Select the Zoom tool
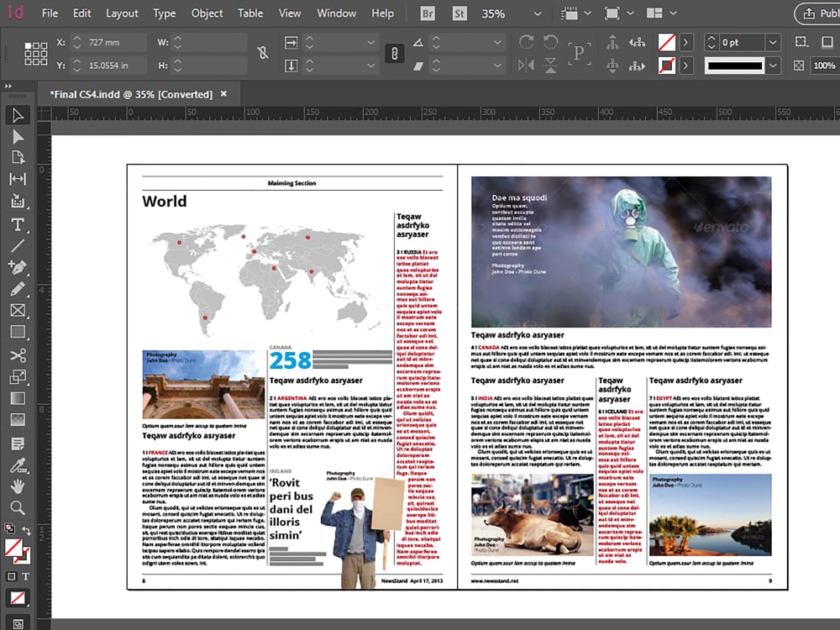This screenshot has height=630, width=840. [x=18, y=507]
